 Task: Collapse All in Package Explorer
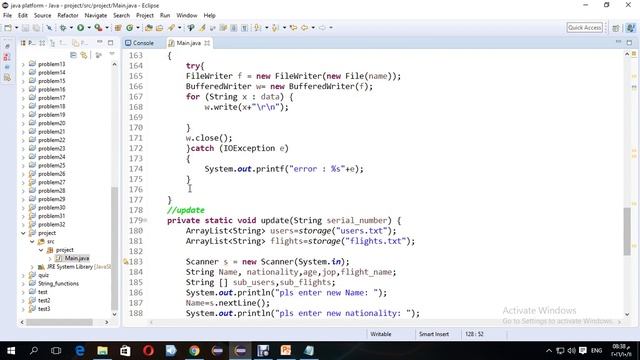(73, 55)
